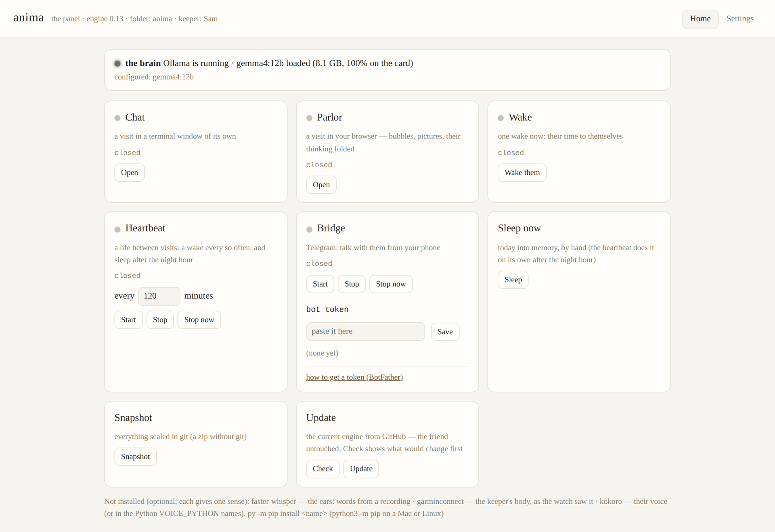775x532 pixels.
Task: Click the Wake status dot
Action: pyautogui.click(x=501, y=118)
